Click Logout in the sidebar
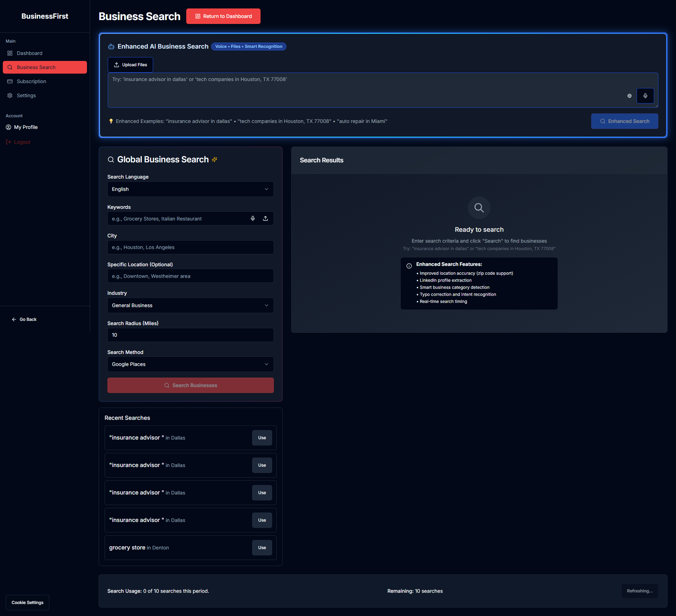Image resolution: width=676 pixels, height=616 pixels. coord(18,142)
